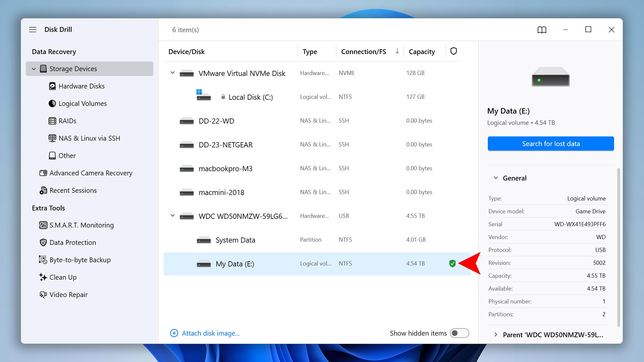The image size is (644, 362).
Task: Open S.M.A.R.T. Monitoring tool
Action: coord(81,225)
